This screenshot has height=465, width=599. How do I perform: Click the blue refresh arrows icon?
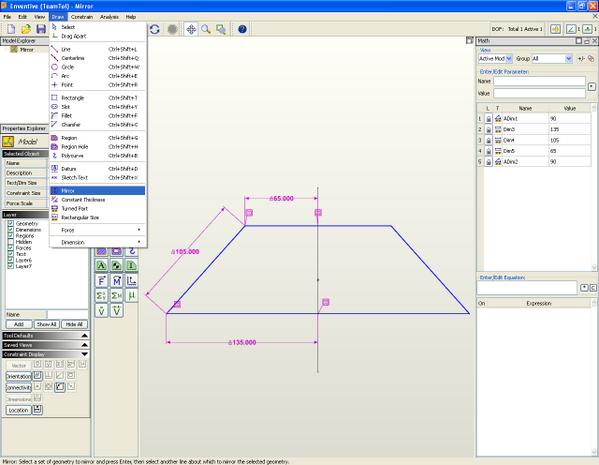click(x=155, y=29)
